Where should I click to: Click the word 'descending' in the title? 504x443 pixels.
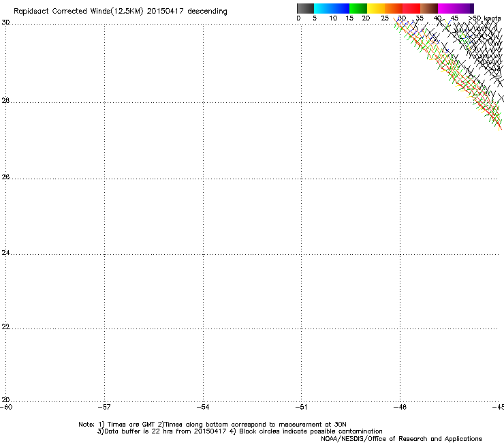tap(207, 12)
